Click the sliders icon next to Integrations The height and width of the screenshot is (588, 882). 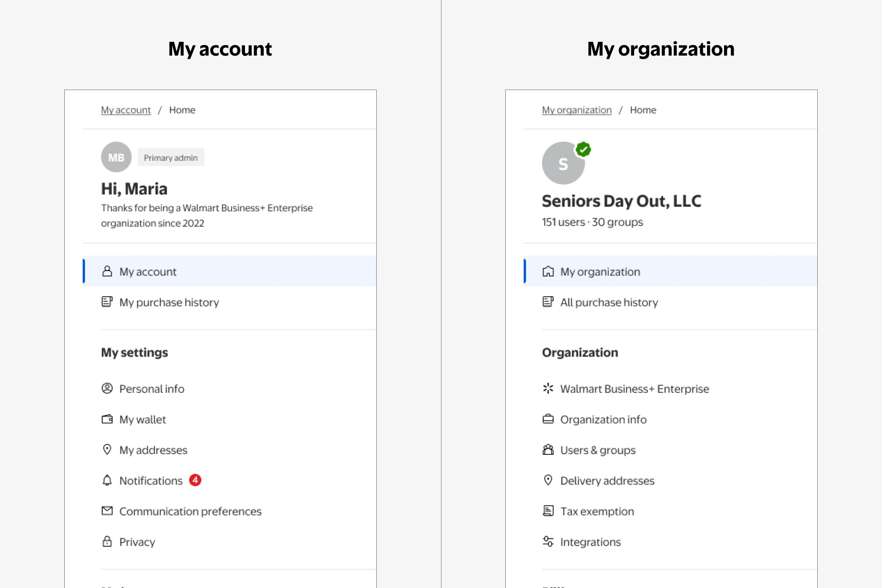coord(548,542)
